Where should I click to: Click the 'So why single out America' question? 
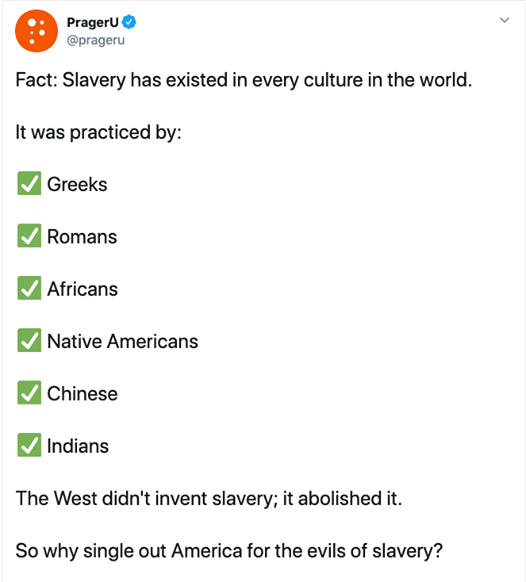(x=229, y=551)
